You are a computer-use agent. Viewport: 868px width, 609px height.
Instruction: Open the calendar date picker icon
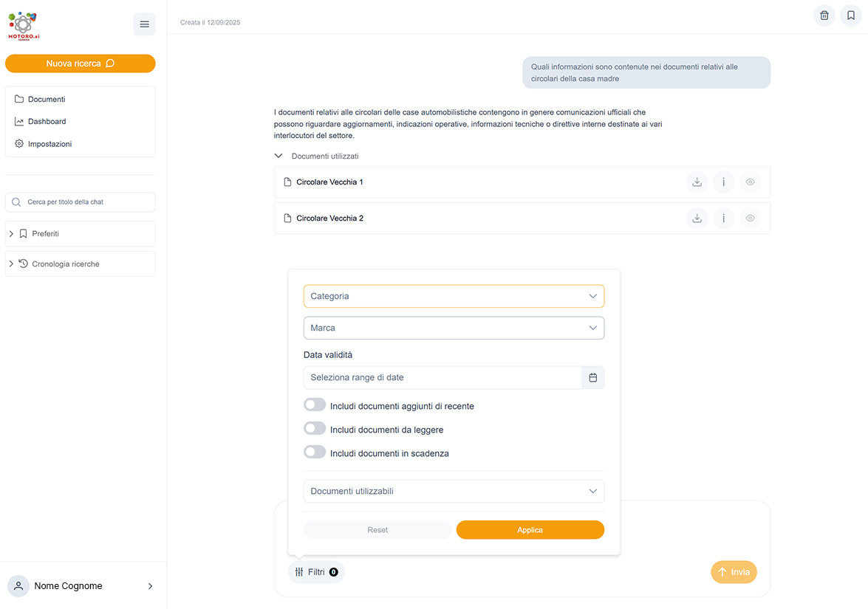point(593,378)
